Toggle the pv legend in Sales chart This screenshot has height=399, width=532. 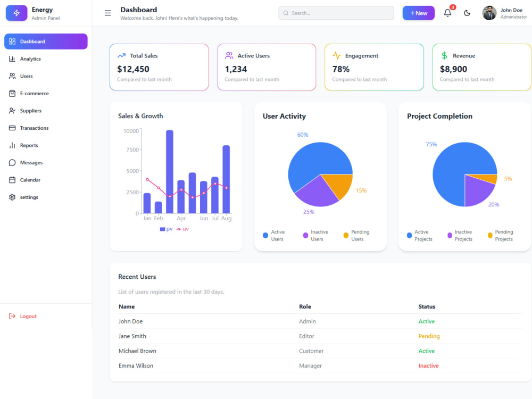pyautogui.click(x=166, y=229)
